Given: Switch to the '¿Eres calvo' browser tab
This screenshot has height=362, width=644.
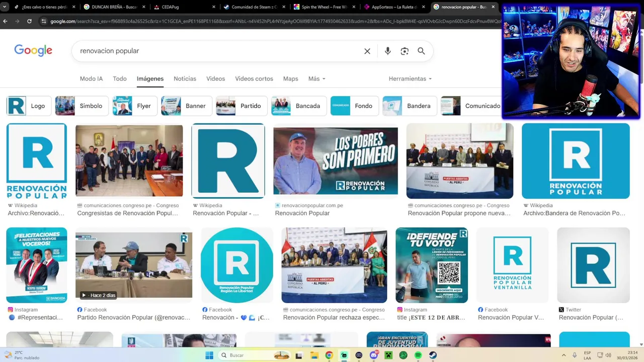Looking at the screenshot, I should pyautogui.click(x=44, y=7).
